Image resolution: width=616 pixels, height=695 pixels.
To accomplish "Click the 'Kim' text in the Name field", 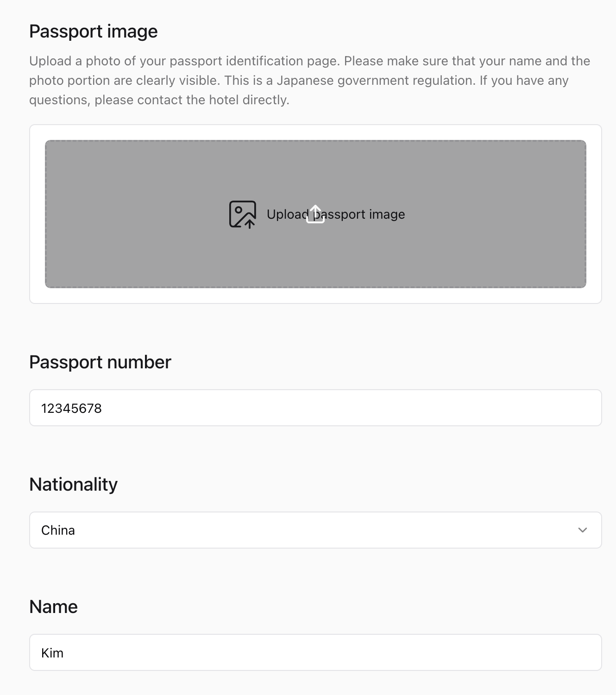I will pyautogui.click(x=52, y=653).
